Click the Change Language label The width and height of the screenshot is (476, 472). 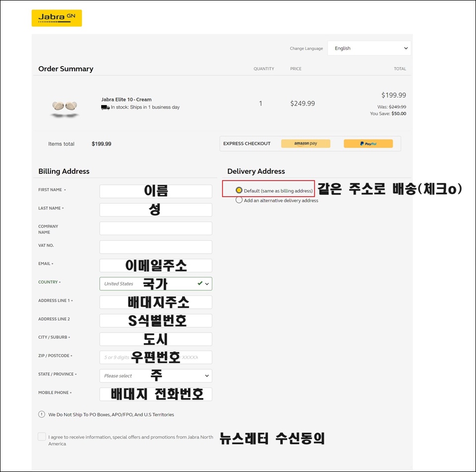click(x=306, y=48)
